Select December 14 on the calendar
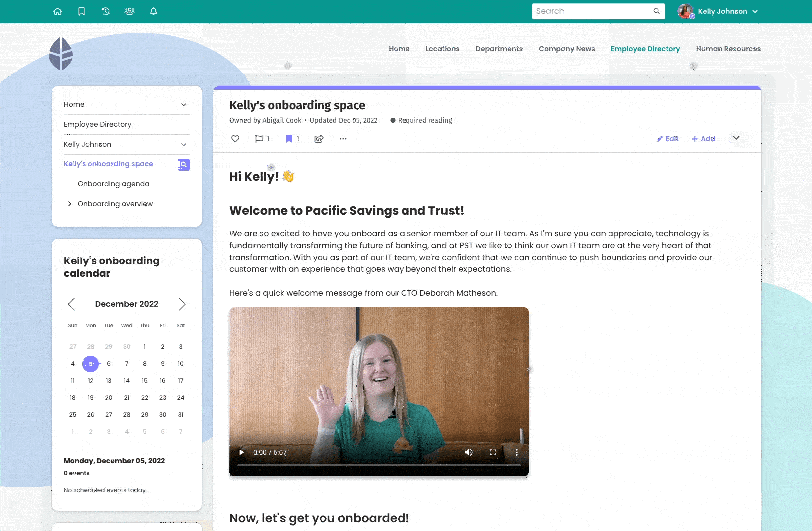812x531 pixels. click(x=127, y=381)
